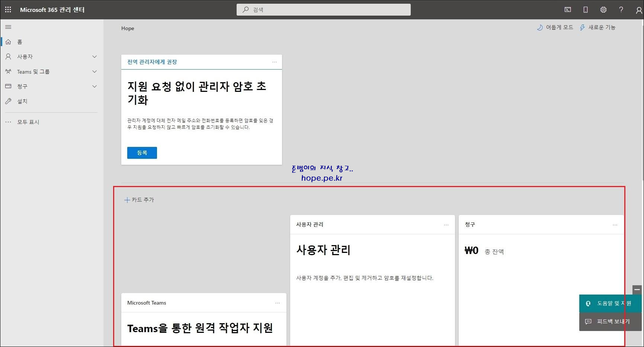Open the Help question mark icon
This screenshot has width=644, height=347.
621,10
